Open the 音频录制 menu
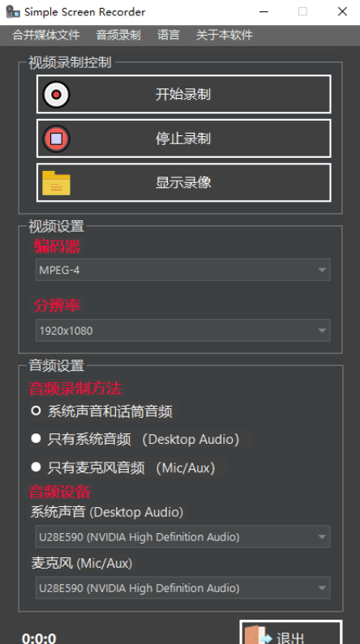360x644 pixels. [118, 35]
